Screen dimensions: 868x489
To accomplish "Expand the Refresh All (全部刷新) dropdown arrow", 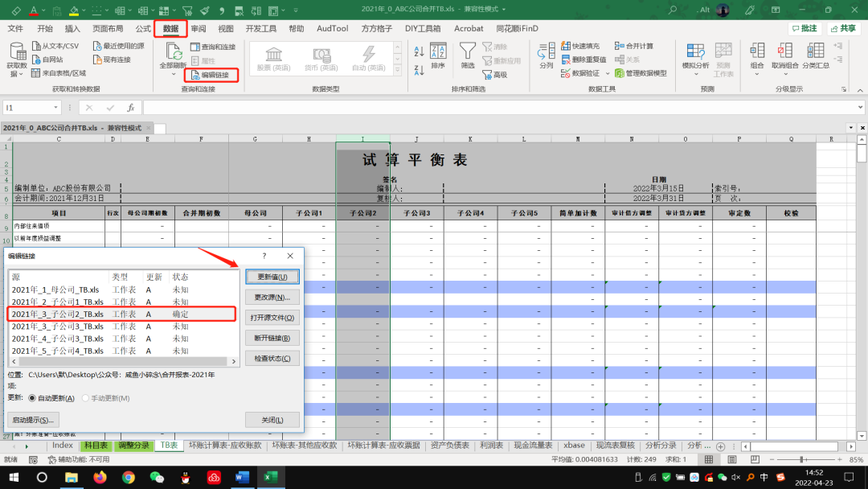I will 174,74.
